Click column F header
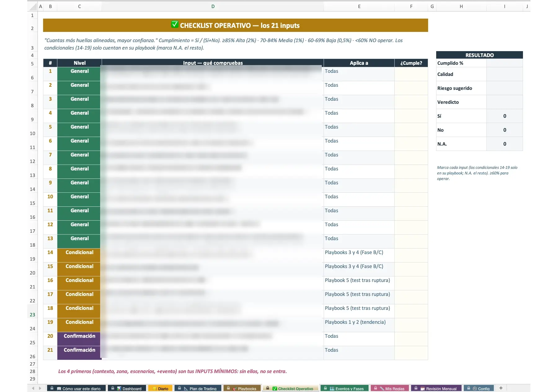This screenshot has height=392, width=558. coord(411,7)
